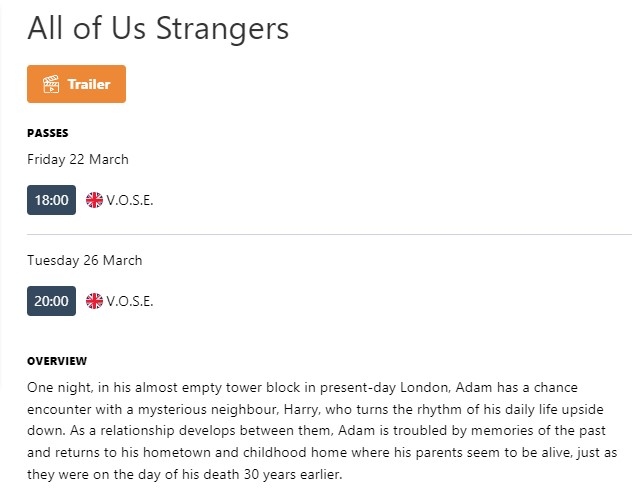Click the clapperboard icon in Trailer button
Screen dimensions: 640x492
[51, 84]
